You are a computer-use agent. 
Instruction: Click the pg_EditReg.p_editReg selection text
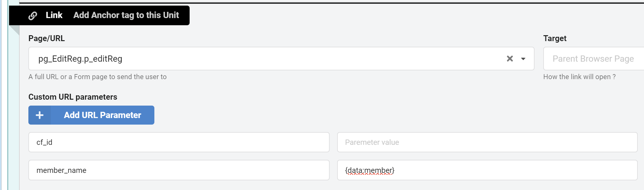click(80, 59)
